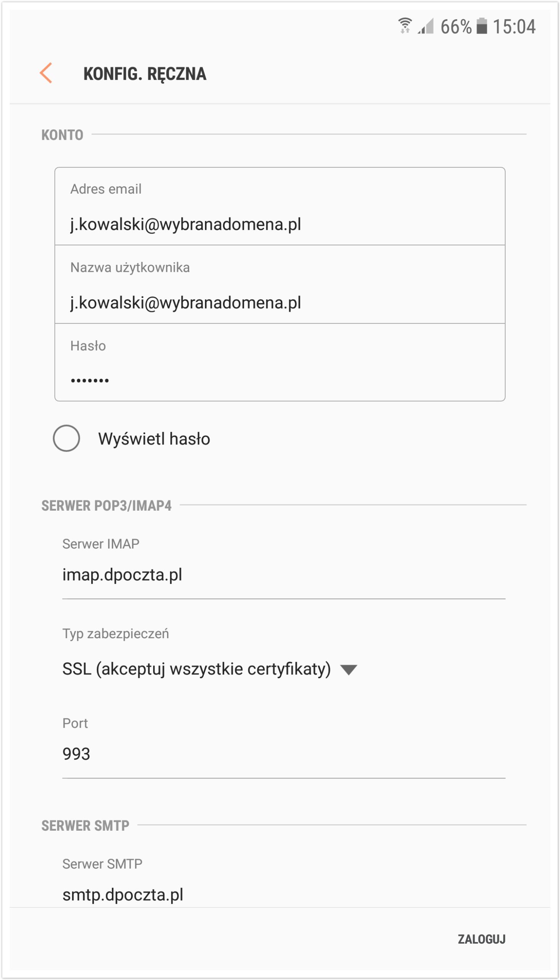The height and width of the screenshot is (980, 560).
Task: Select SSL (akceptuj wszystkie certyfikaty) option
Action: tap(196, 669)
